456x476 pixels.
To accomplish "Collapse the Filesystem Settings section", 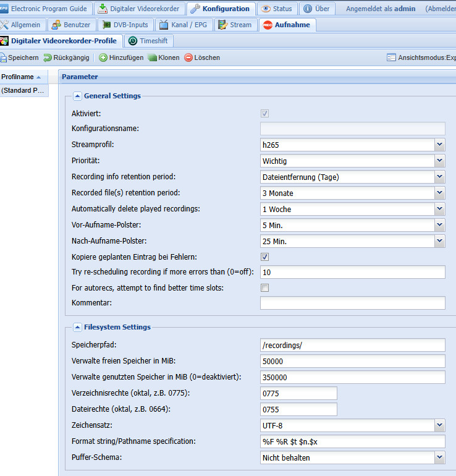I will tap(77, 327).
